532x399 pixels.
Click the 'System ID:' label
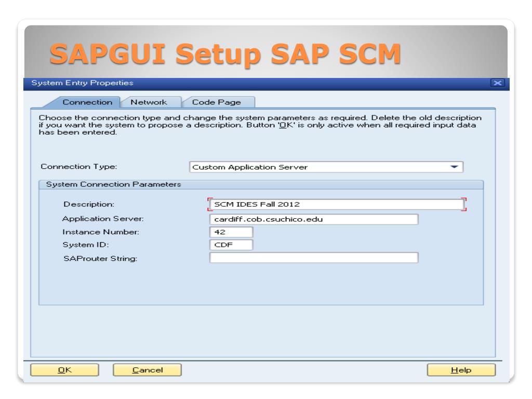86,245
